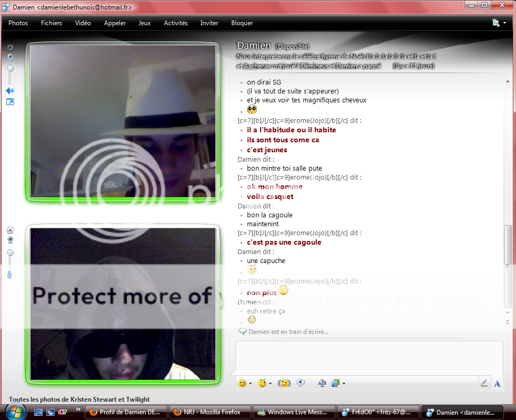Image resolution: width=516 pixels, height=420 pixels.
Task: Click the emoticon next to "non plus"
Action: click(283, 290)
